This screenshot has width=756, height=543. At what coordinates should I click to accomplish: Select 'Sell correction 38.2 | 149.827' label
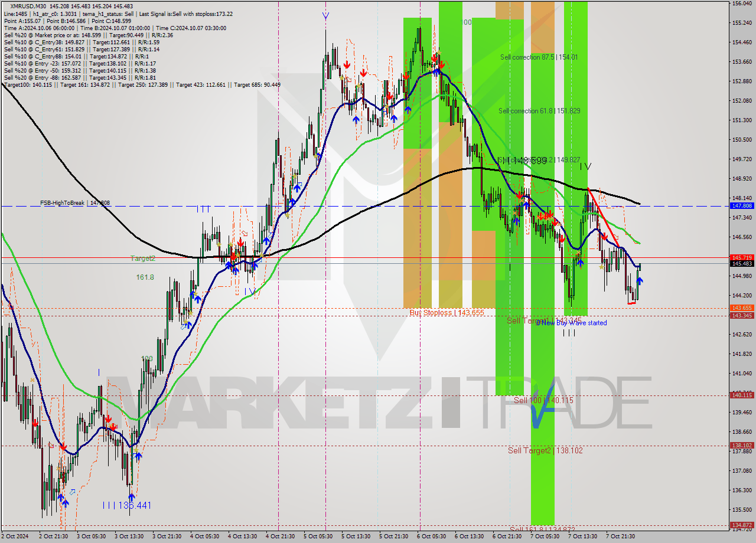coord(539,159)
